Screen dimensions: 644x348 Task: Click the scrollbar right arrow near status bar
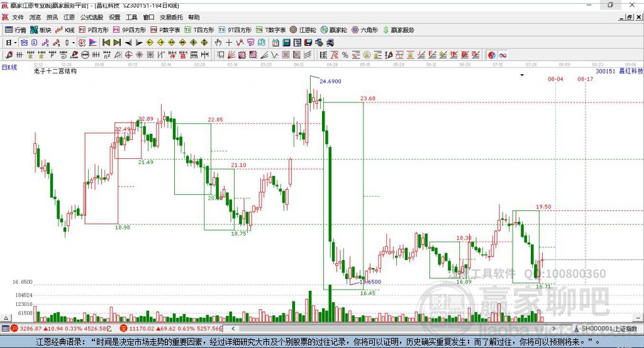[553, 329]
